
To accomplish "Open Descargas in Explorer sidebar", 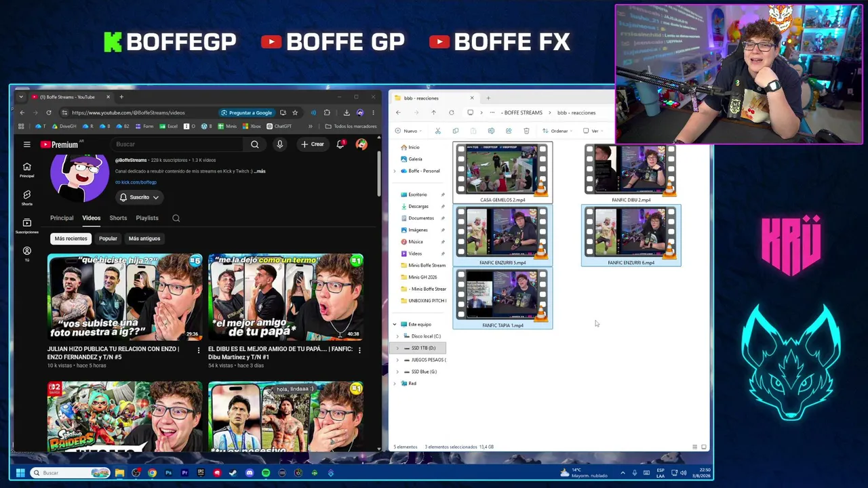I will (x=418, y=206).
